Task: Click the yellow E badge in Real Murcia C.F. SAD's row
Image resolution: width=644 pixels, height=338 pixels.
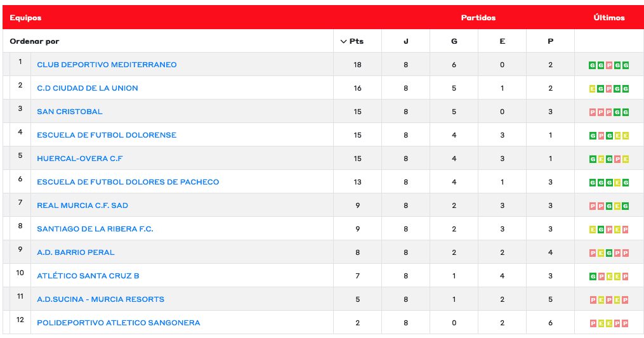Action: [x=617, y=206]
